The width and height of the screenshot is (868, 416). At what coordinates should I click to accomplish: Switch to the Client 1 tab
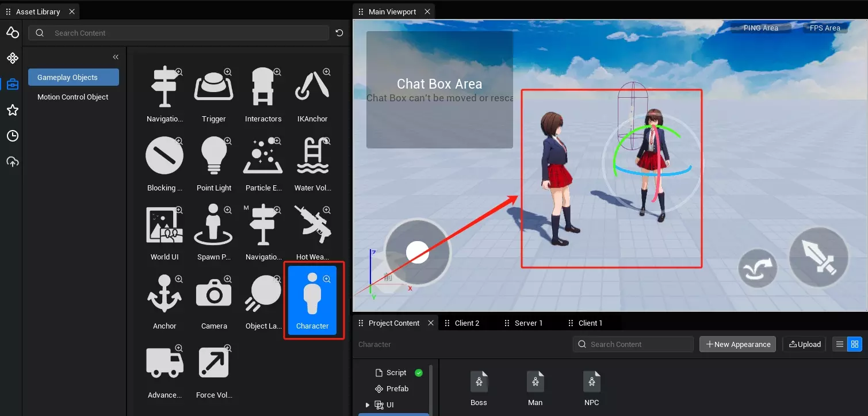coord(591,323)
